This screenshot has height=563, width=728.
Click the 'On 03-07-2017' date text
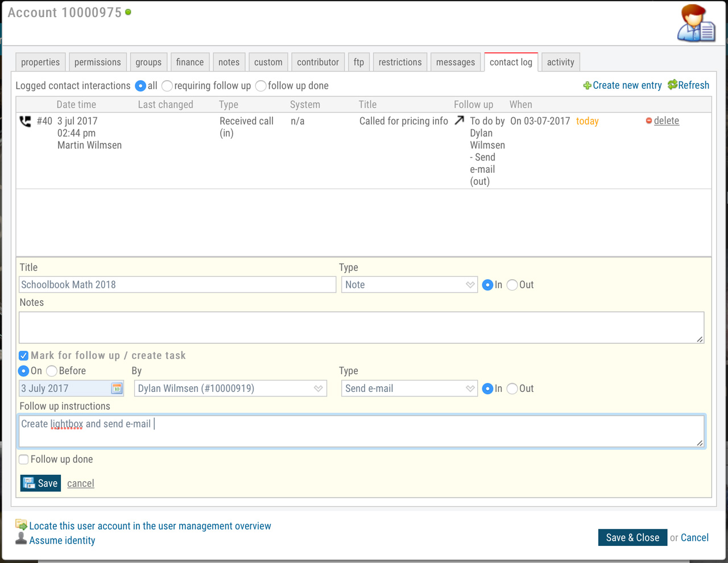540,121
